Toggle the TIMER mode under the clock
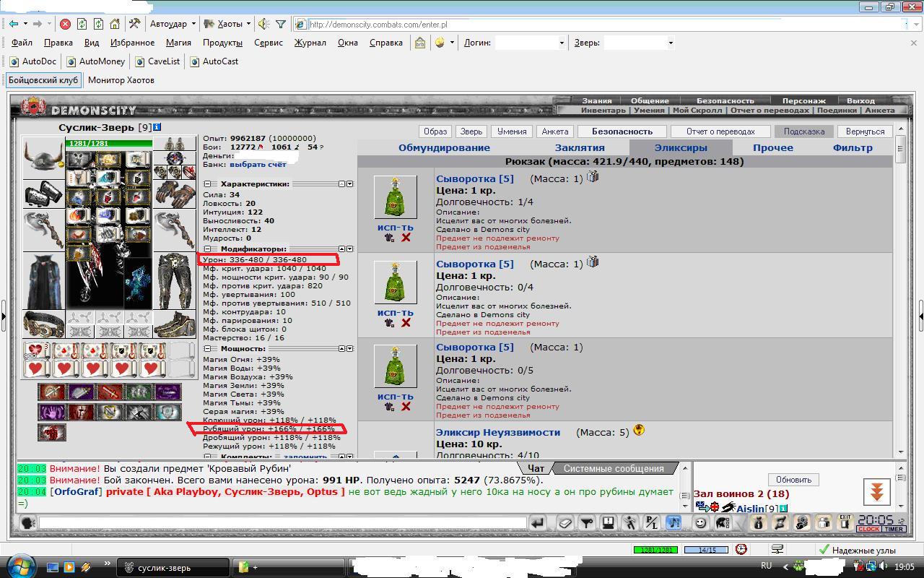 pos(894,529)
